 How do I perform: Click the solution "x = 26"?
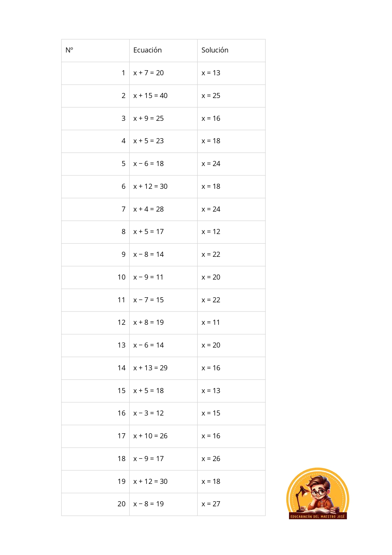tap(211, 459)
